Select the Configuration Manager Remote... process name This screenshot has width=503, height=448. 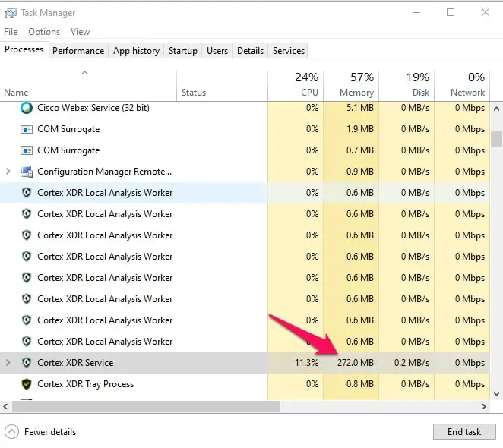(x=105, y=172)
